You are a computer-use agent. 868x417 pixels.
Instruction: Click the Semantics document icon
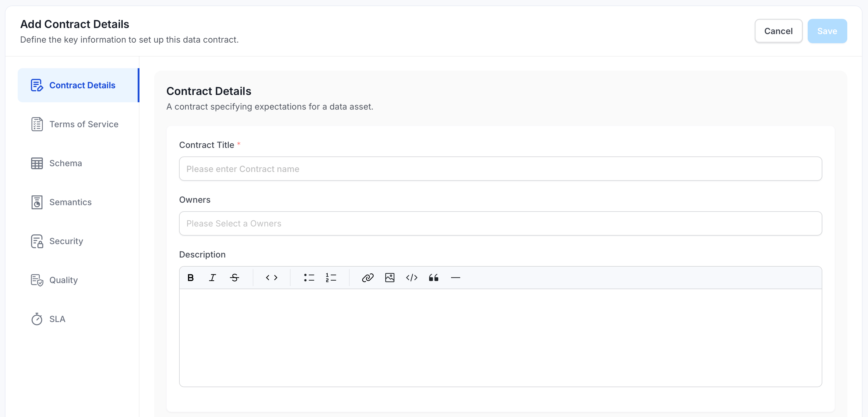[37, 202]
